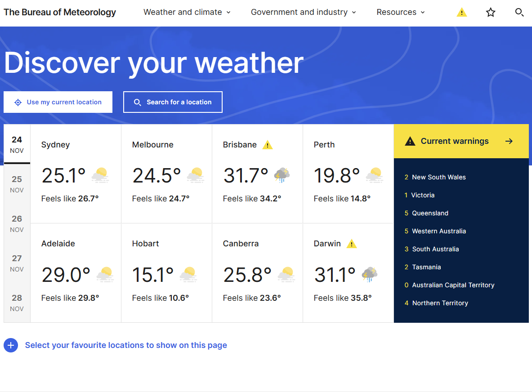Screen dimensions: 532x392
Task: Expand the Weather and climate menu
Action: click(x=187, y=12)
